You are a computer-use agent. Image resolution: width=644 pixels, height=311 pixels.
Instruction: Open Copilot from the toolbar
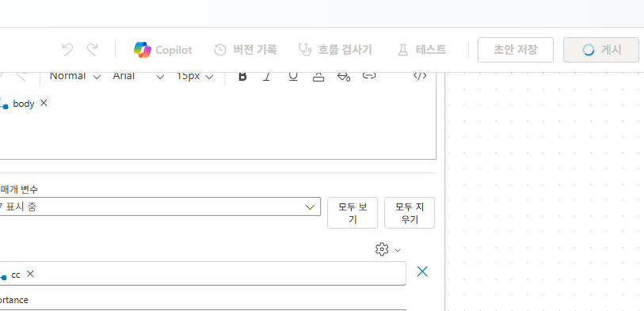pyautogui.click(x=163, y=50)
